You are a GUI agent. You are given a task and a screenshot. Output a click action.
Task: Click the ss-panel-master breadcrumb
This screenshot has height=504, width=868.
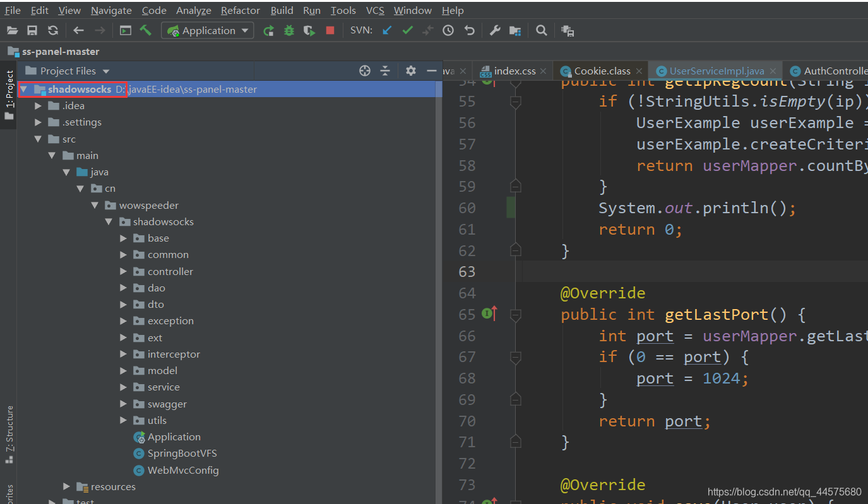pos(61,52)
